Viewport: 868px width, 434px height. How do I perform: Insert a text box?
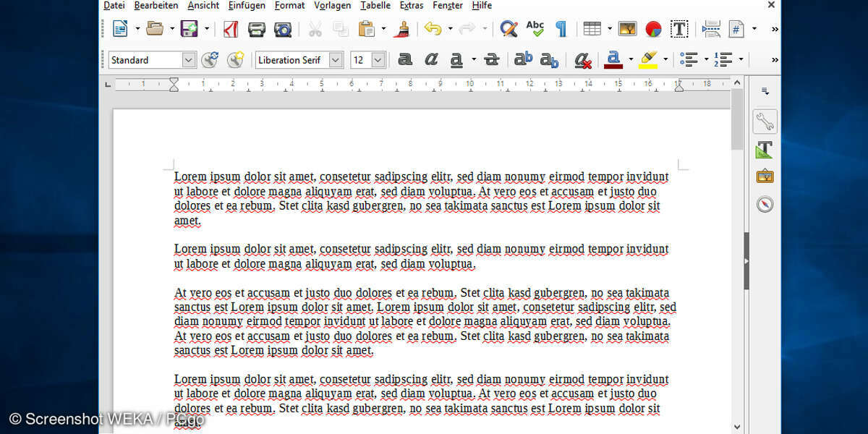[678, 29]
